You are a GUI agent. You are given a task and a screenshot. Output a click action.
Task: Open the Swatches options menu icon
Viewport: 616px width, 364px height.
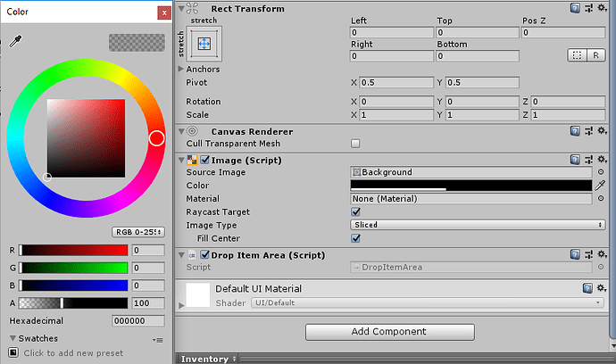(x=158, y=340)
